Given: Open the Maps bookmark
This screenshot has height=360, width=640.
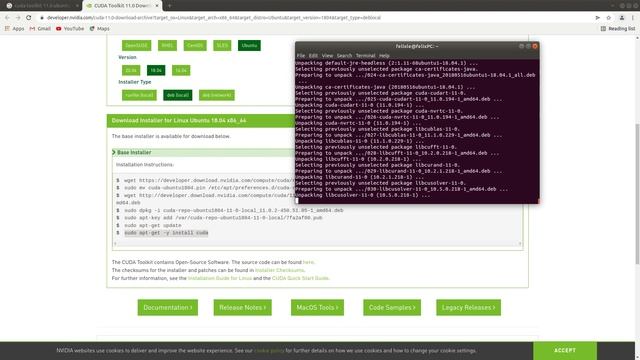Looking at the screenshot, I should [100, 29].
